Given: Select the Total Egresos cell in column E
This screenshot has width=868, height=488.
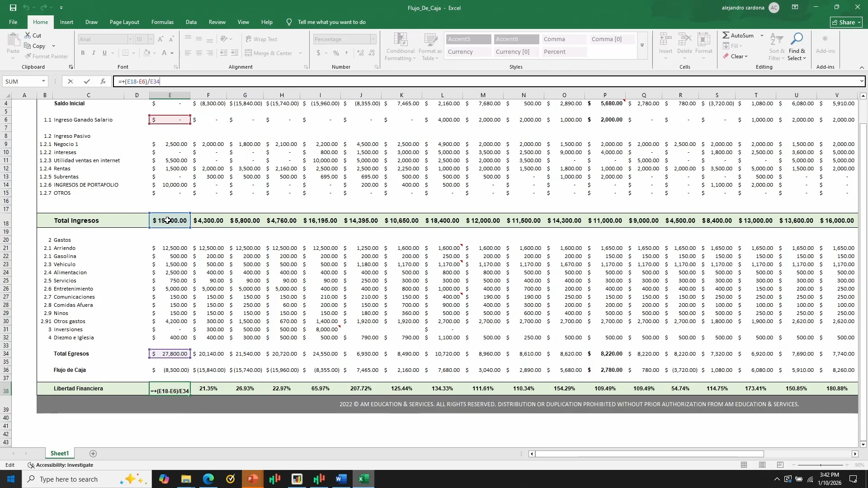Looking at the screenshot, I should 170,354.
